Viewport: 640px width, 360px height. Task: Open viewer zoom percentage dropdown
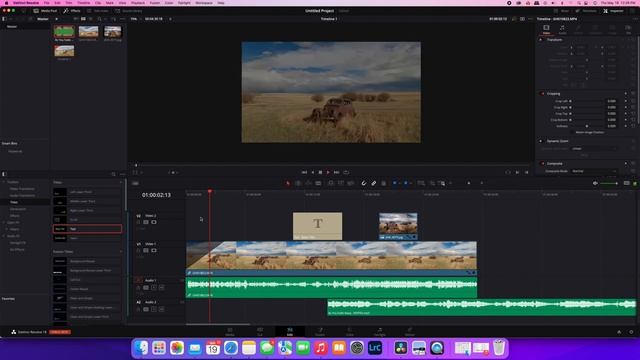tap(135, 19)
